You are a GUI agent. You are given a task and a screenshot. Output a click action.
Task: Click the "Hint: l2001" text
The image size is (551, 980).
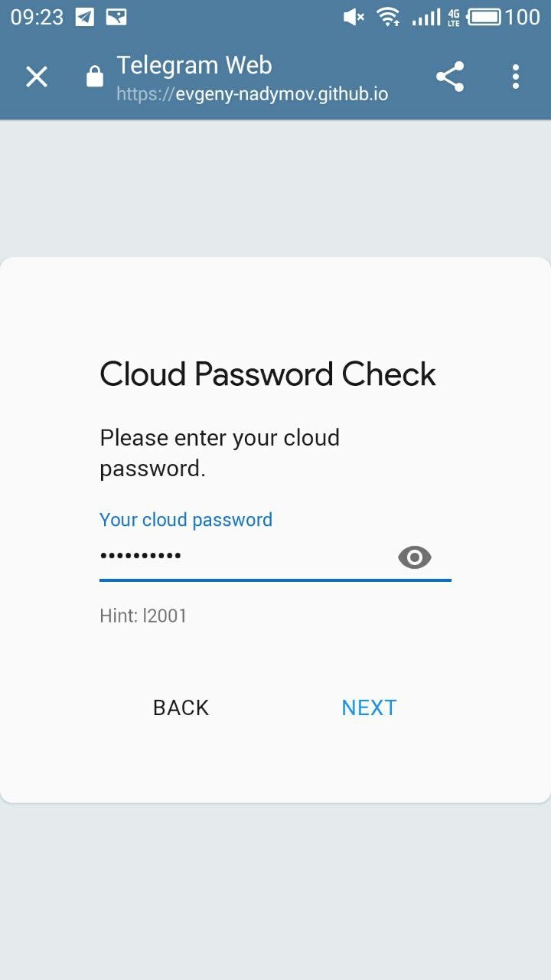(x=143, y=616)
